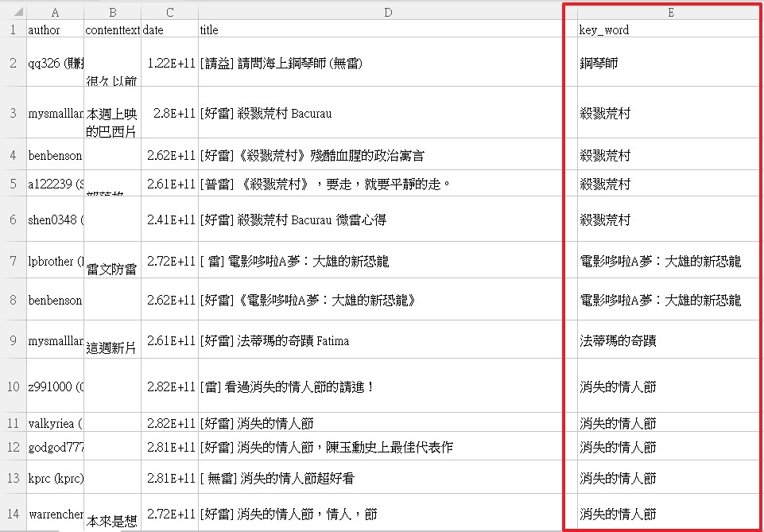Select row 2 header
Image resolution: width=764 pixels, height=532 pixels.
point(14,62)
